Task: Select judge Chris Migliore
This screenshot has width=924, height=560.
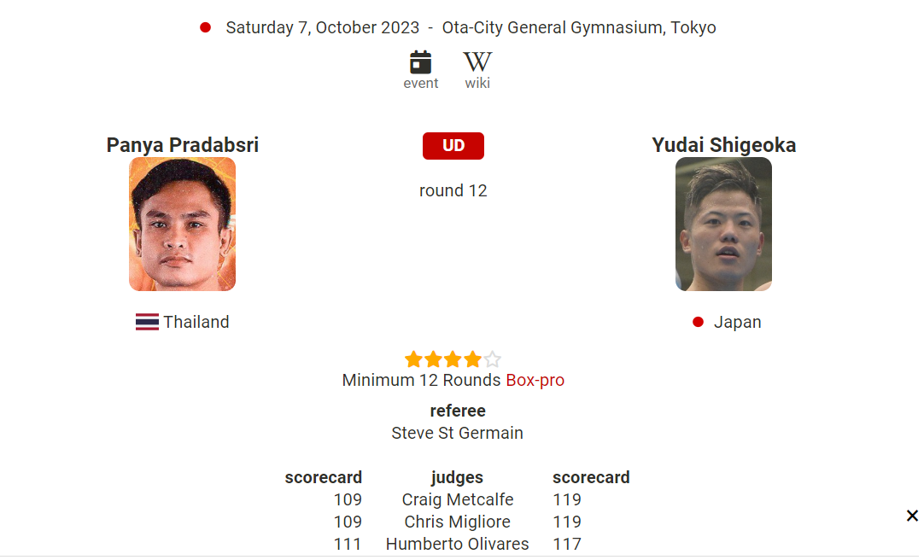Action: coord(457,522)
